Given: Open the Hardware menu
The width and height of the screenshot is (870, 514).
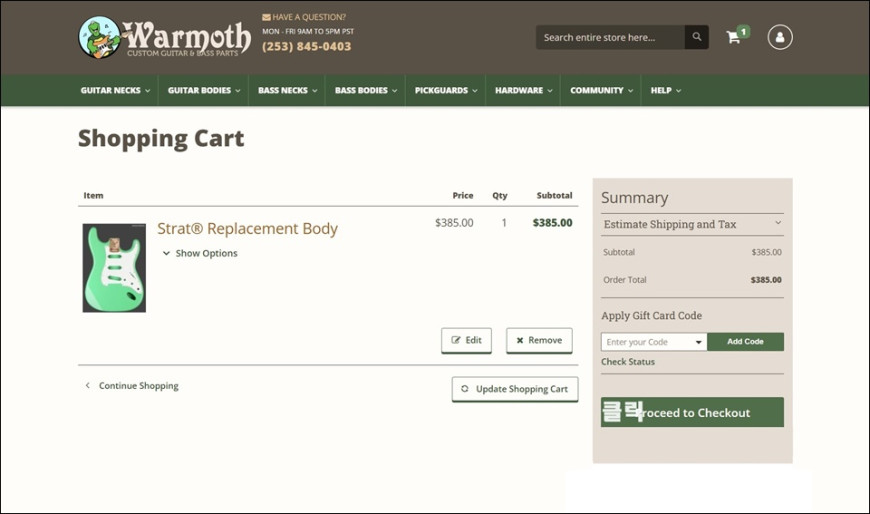Looking at the screenshot, I should click(524, 90).
